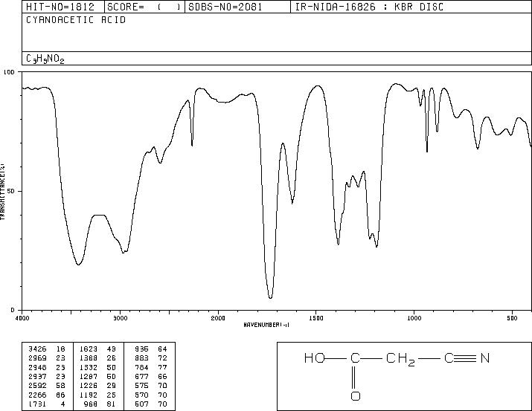532x411 pixels.
Task: Click the 50 mark on transmittance axis
Action: (12, 192)
